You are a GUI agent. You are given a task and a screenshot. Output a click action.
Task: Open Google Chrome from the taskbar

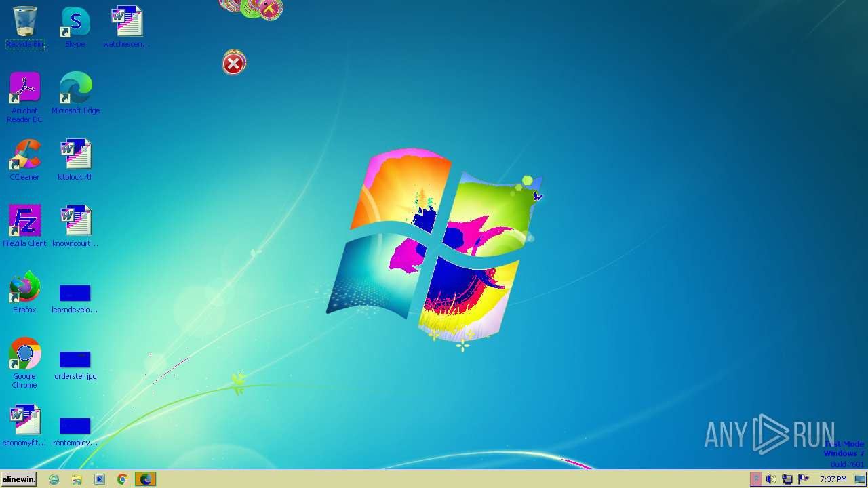point(122,479)
